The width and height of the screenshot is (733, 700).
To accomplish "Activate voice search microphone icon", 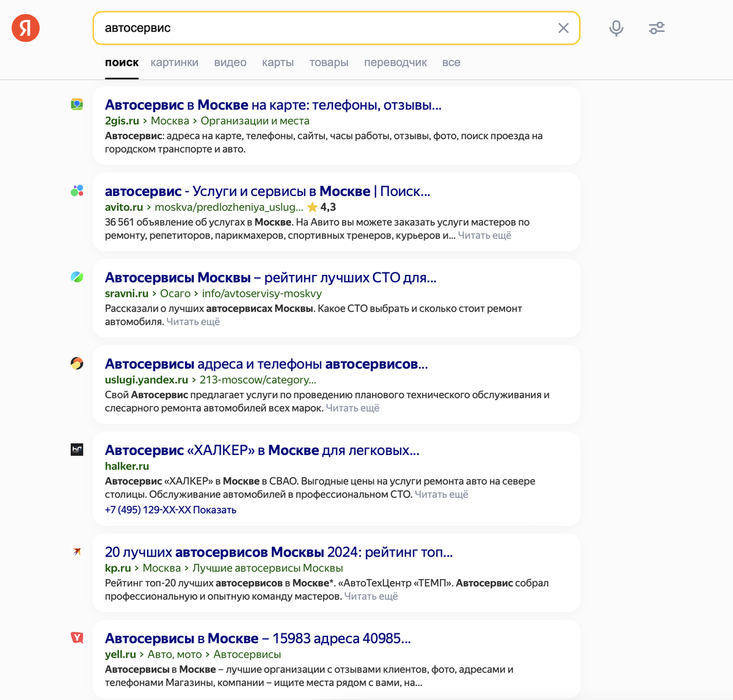I will click(x=616, y=28).
